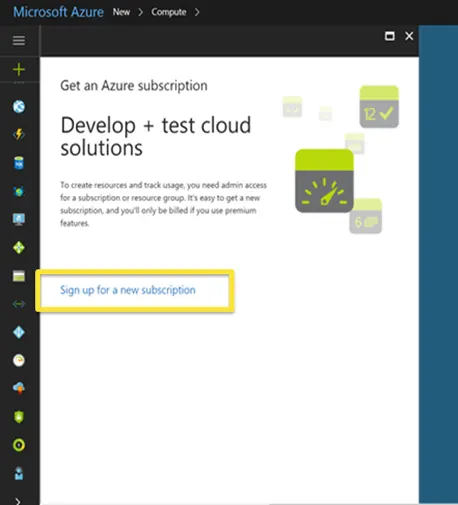Open the hamburger menu in the sidebar
The width and height of the screenshot is (458, 505).
19,41
